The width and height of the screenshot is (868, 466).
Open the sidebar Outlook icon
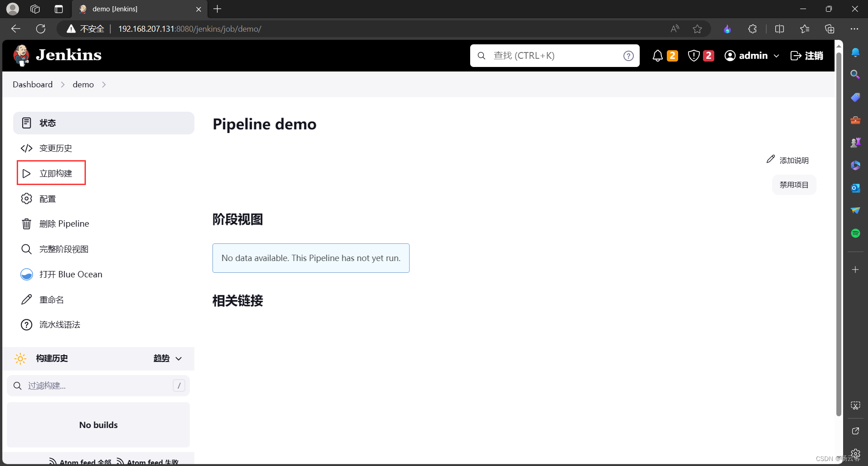(855, 188)
